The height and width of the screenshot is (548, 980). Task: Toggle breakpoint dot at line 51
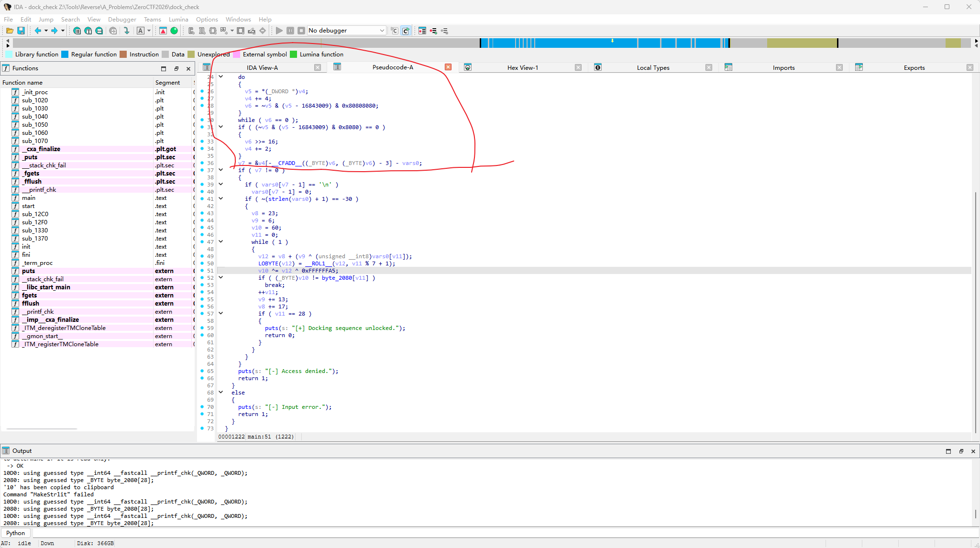tap(202, 271)
